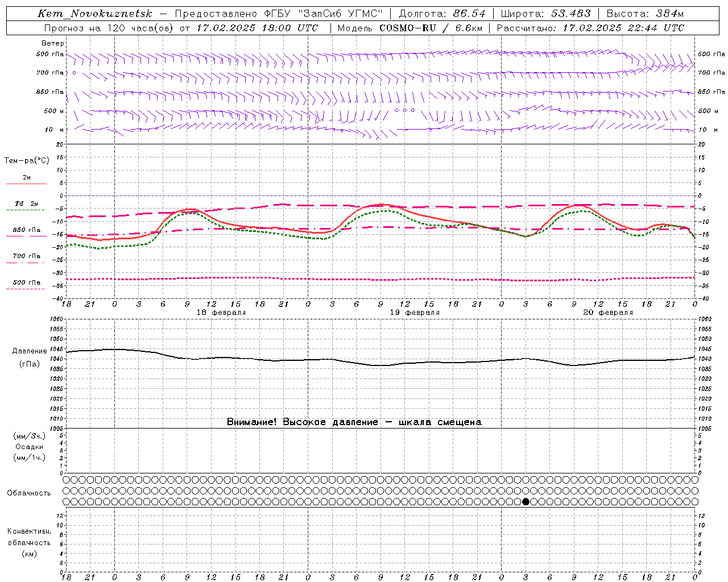Click the provider text ФГБУ "ЗапСиб УГМС"
This screenshot has height=582, width=728.
click(x=324, y=14)
